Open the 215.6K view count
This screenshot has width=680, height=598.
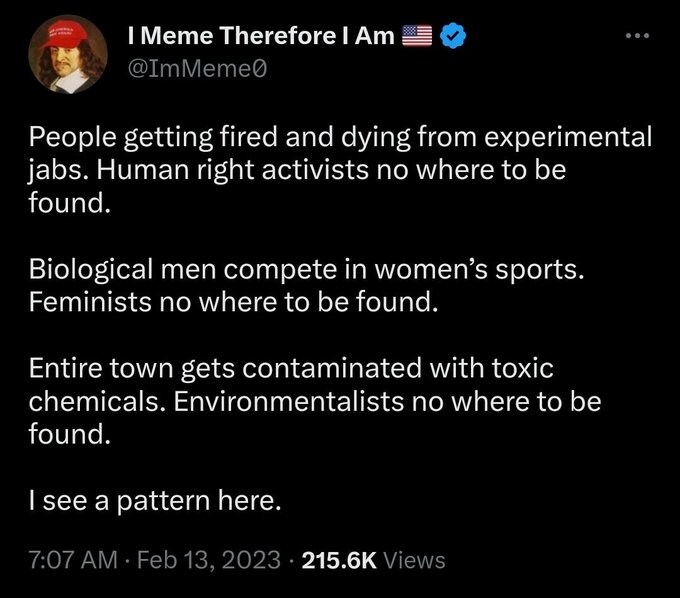click(339, 560)
